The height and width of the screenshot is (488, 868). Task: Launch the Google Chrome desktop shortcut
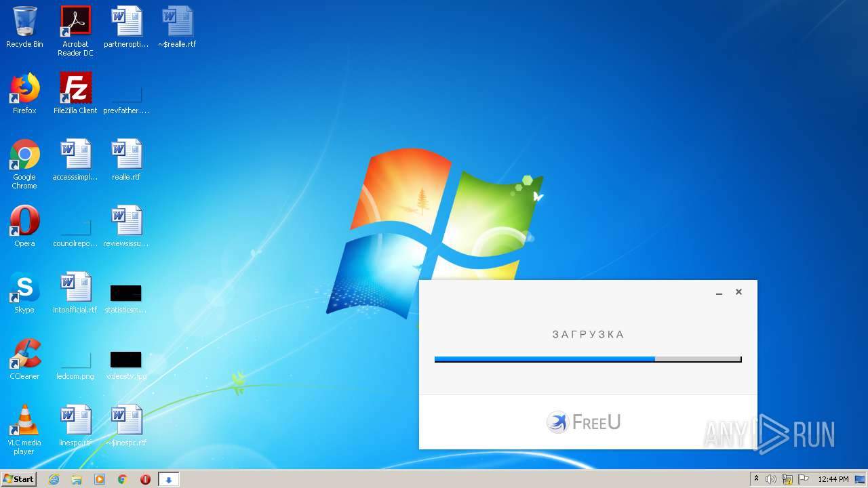[24, 164]
